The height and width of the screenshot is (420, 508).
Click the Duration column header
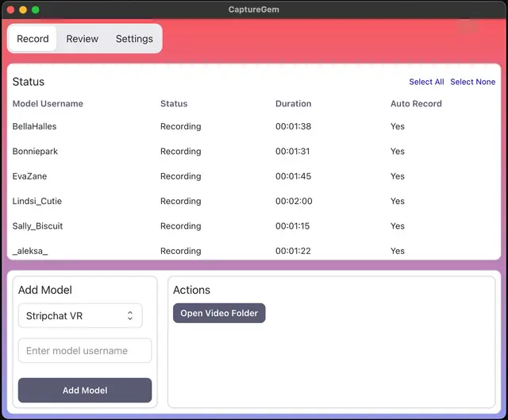293,104
